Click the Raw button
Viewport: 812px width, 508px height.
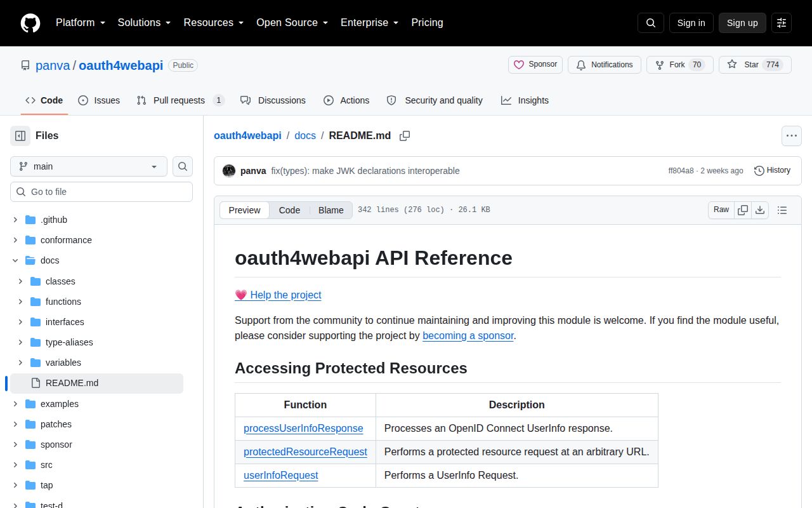pyautogui.click(x=721, y=210)
